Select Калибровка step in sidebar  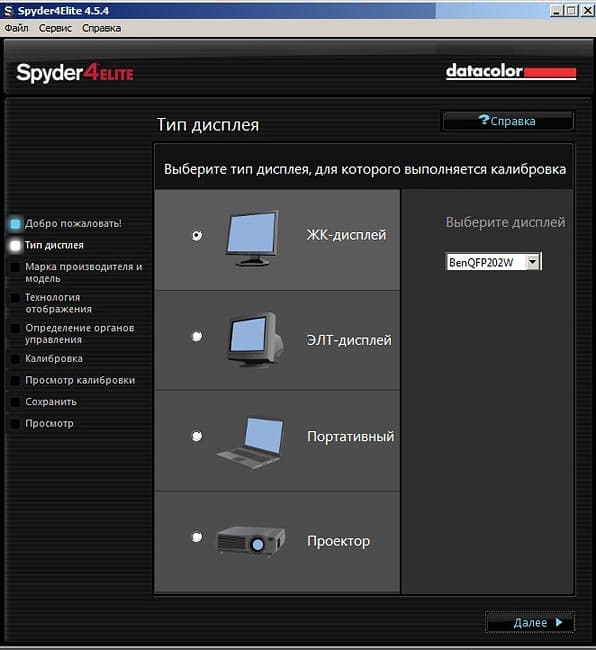(x=54, y=359)
